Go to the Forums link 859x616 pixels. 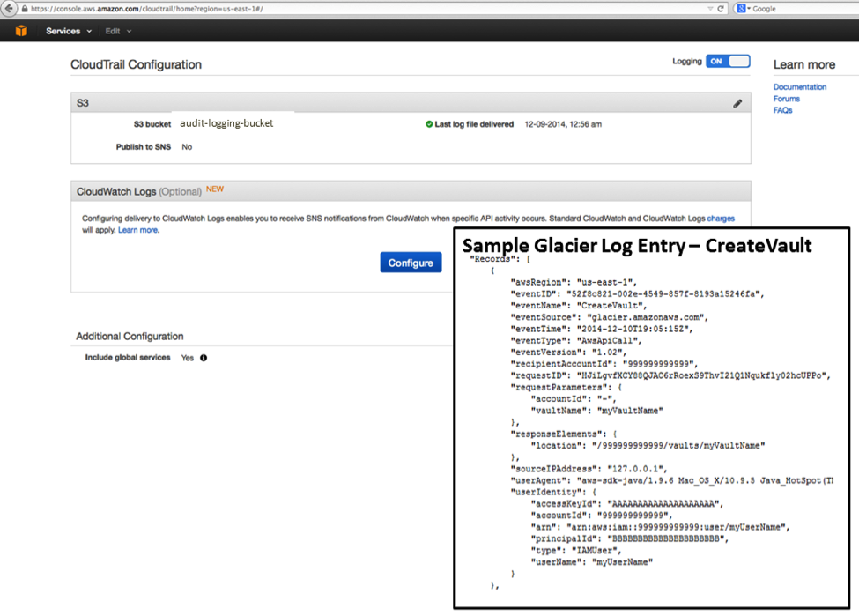click(x=787, y=99)
